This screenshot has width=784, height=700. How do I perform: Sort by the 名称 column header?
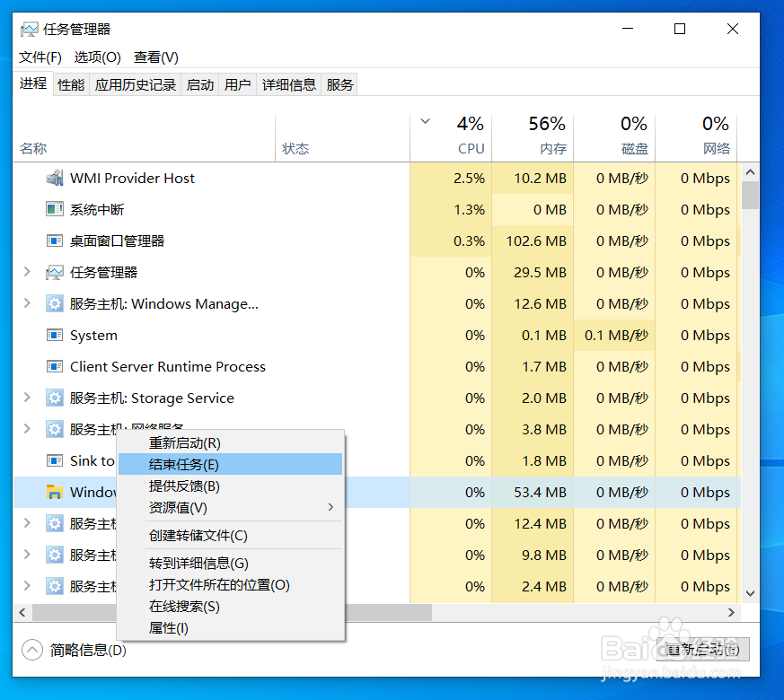tap(144, 138)
